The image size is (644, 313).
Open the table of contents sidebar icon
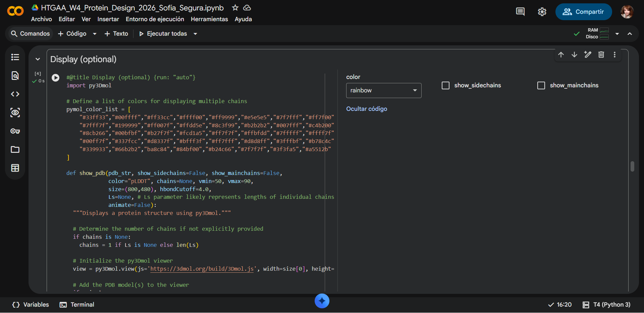pyautogui.click(x=15, y=57)
